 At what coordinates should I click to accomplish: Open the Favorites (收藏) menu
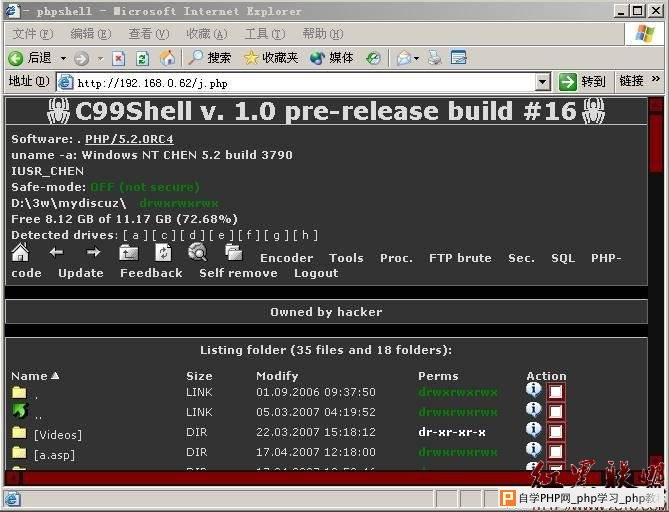coord(207,34)
